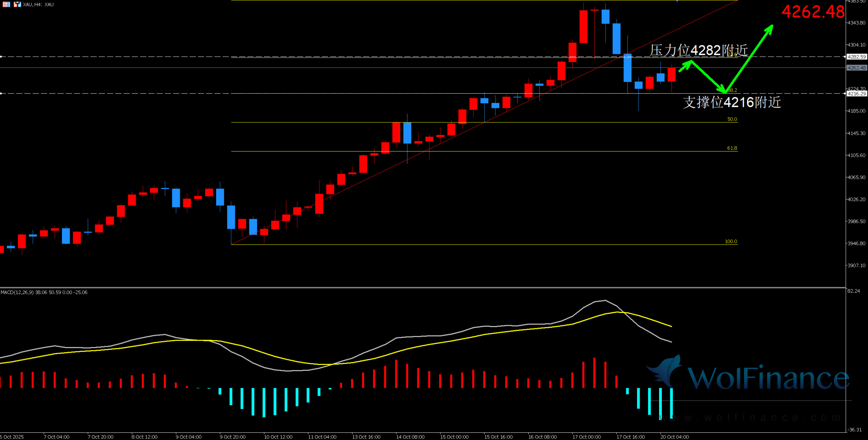The height and width of the screenshot is (440, 868).
Task: Select the Fibonacci 50.0 level line label
Action: point(732,119)
